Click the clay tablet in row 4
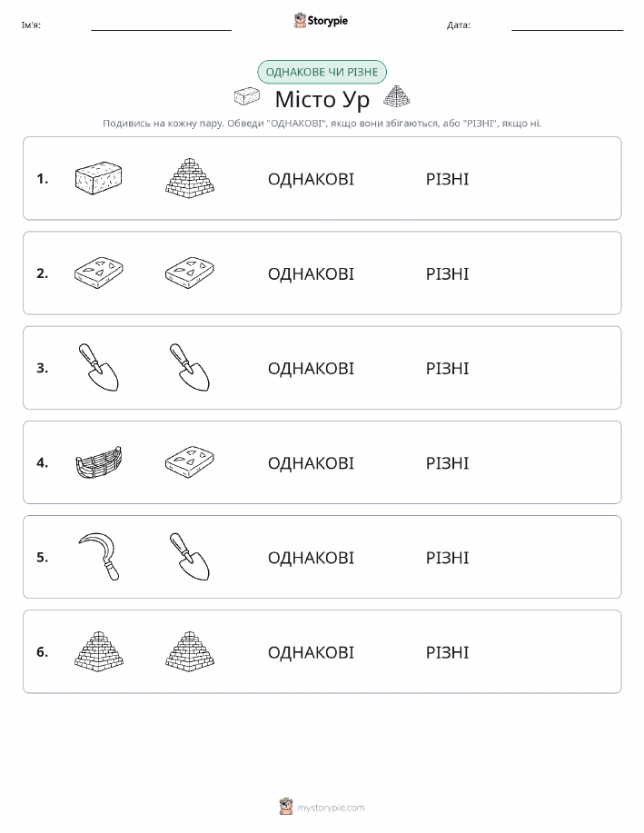The image size is (644, 833). (x=190, y=462)
